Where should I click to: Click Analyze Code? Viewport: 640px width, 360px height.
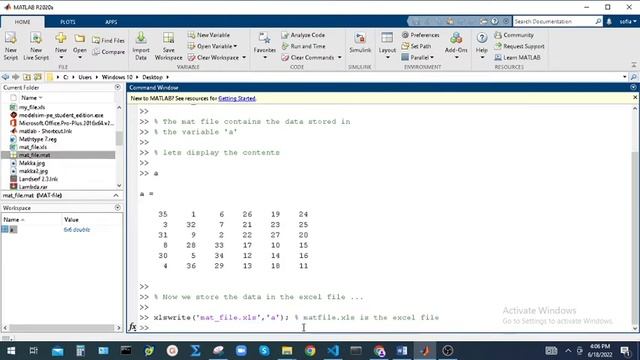click(303, 35)
